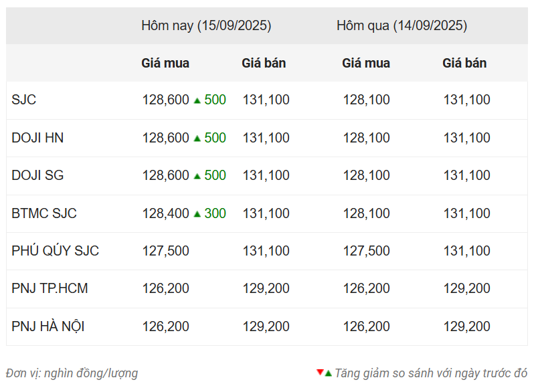
Task: Click the green up arrow beside SJC 500
Action: coord(197,100)
